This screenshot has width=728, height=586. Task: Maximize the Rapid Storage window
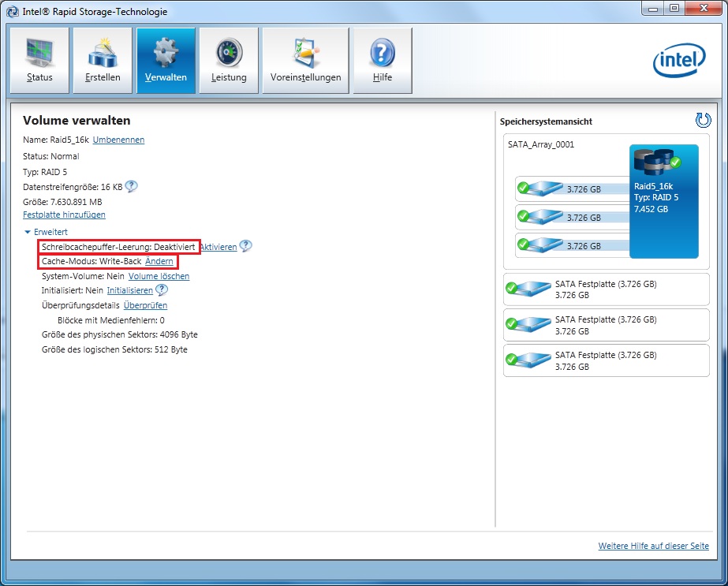pyautogui.click(x=674, y=9)
